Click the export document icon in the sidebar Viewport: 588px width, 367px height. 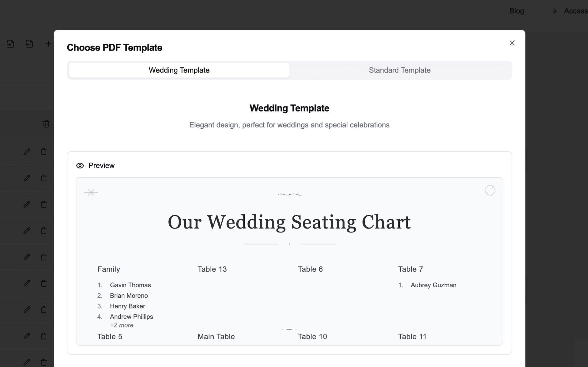point(29,44)
